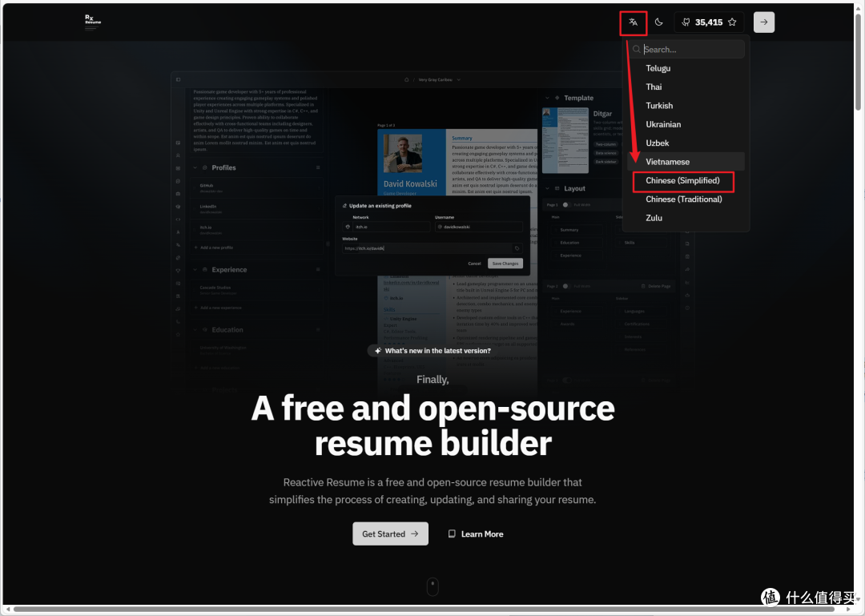Toggle dark mode with moon icon
This screenshot has width=865, height=616.
pos(658,22)
